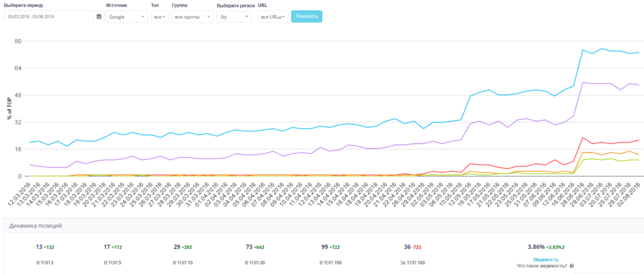The image size is (644, 274).
Task: Click the 'Выберите регион' field label
Action: 236,6
